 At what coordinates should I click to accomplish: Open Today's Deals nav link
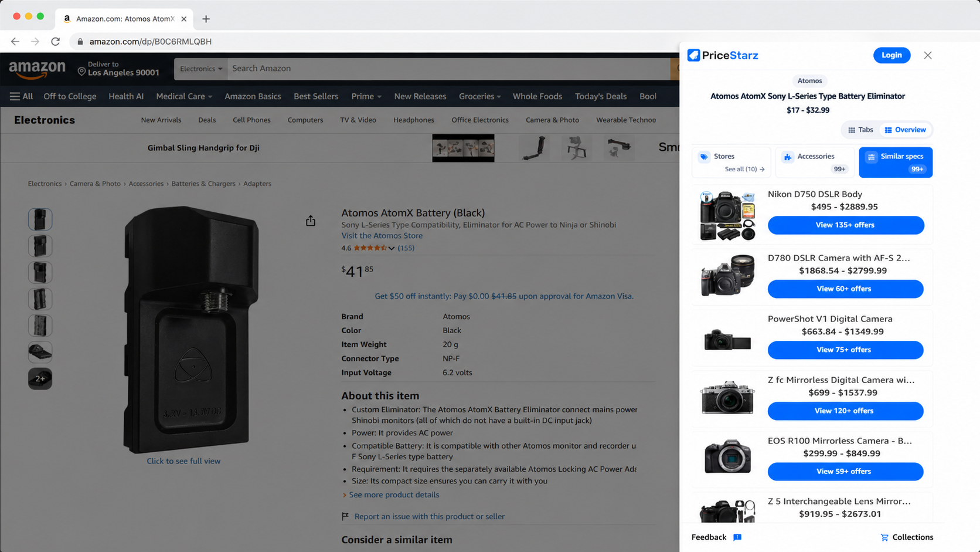click(601, 96)
